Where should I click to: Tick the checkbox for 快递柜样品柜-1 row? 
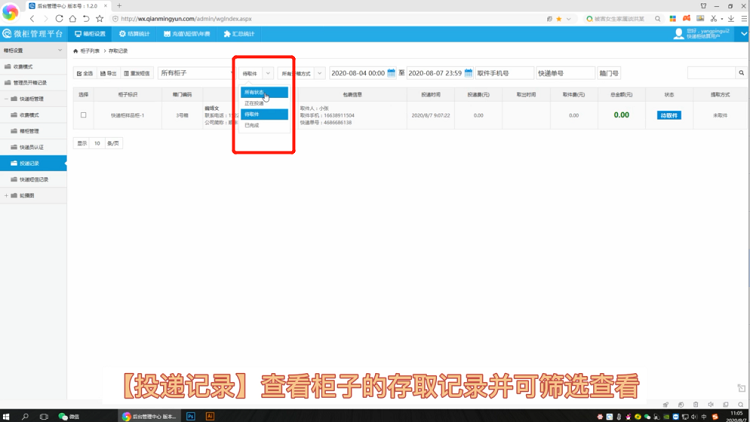coord(83,115)
